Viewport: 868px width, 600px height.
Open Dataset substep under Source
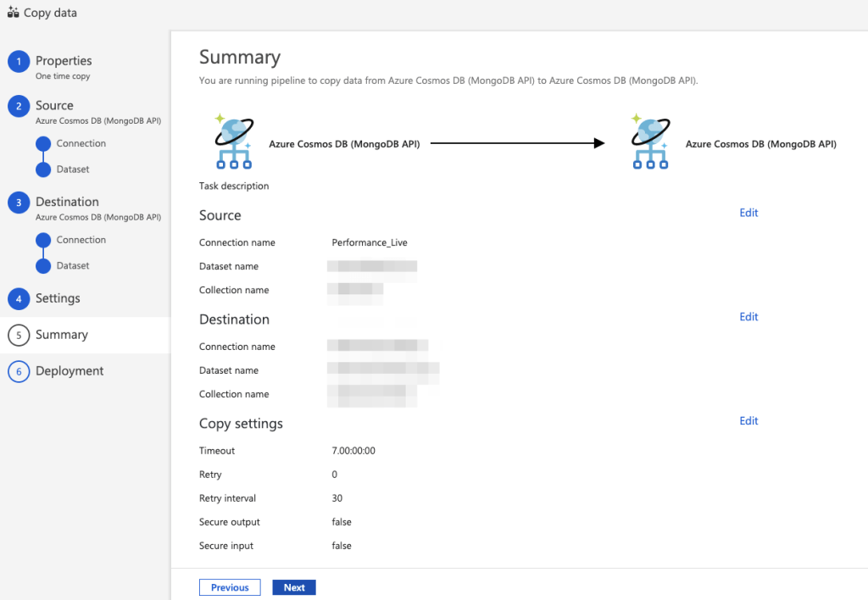[72, 169]
